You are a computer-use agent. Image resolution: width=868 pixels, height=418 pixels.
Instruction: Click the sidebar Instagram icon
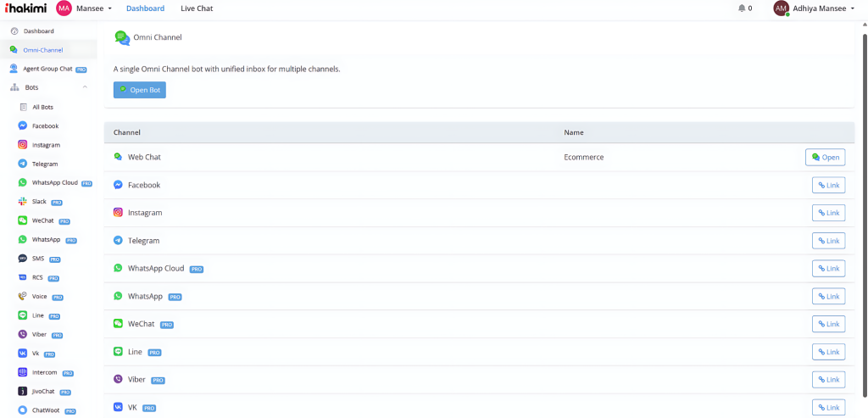click(23, 144)
